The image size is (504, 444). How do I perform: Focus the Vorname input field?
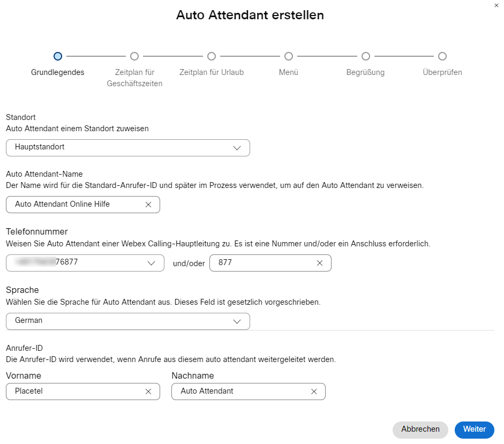click(x=75, y=392)
